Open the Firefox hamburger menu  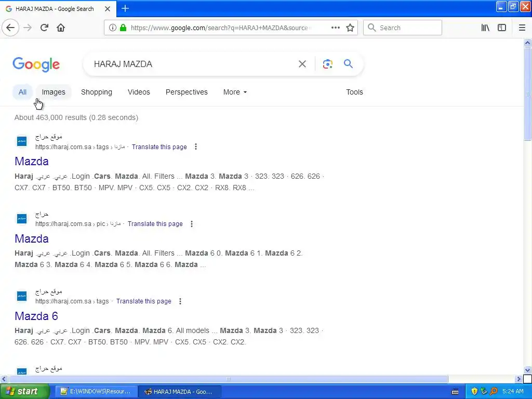tap(522, 28)
